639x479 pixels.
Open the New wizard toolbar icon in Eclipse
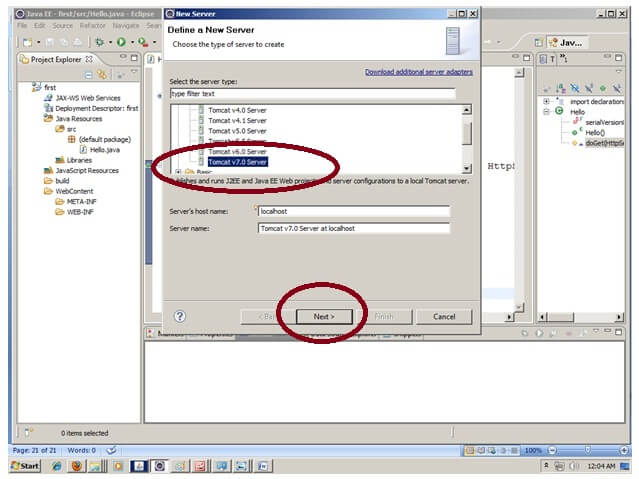[28, 42]
